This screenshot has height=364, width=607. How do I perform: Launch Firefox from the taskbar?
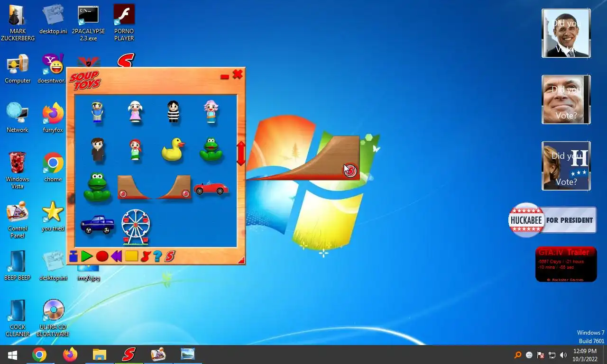tap(70, 355)
